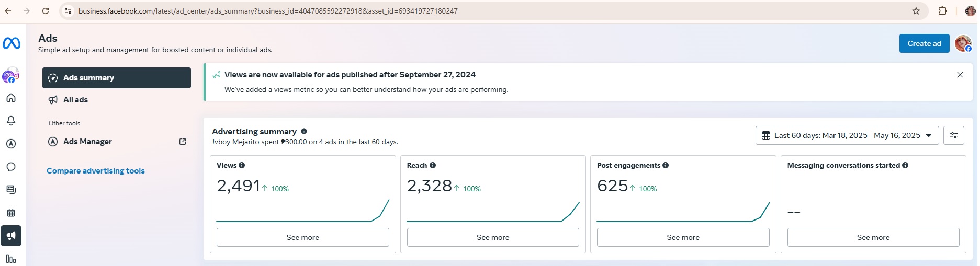
Task: Click the Meta logo icon
Action: [x=12, y=43]
